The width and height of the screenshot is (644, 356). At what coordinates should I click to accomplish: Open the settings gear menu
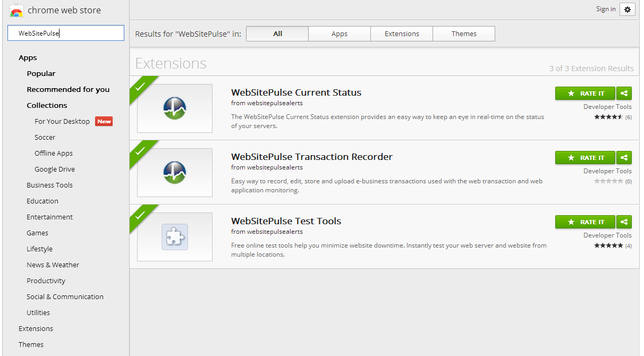628,9
